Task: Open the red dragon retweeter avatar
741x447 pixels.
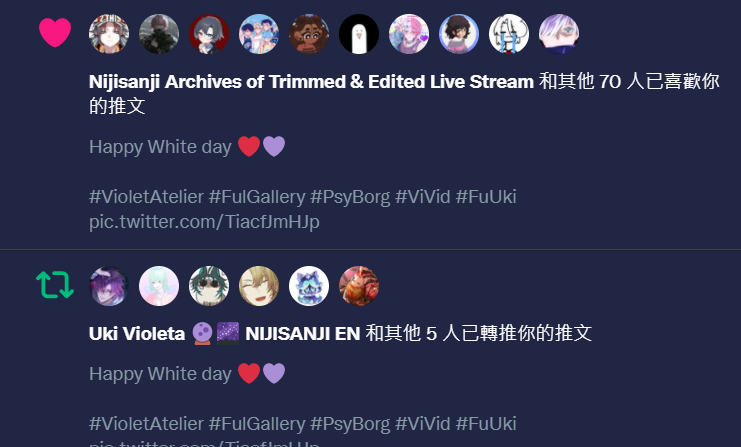Action: (359, 286)
